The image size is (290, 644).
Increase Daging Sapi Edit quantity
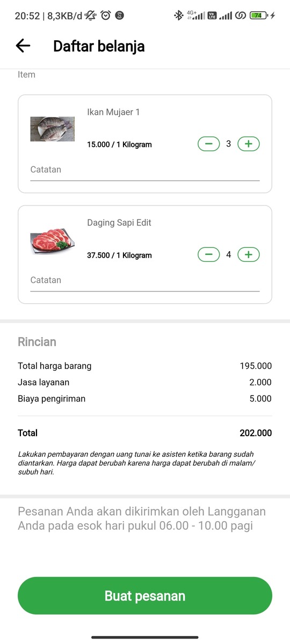coord(248,254)
